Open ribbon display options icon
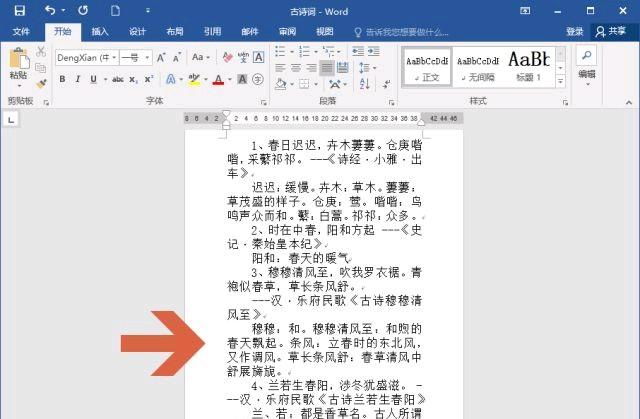 (x=525, y=11)
